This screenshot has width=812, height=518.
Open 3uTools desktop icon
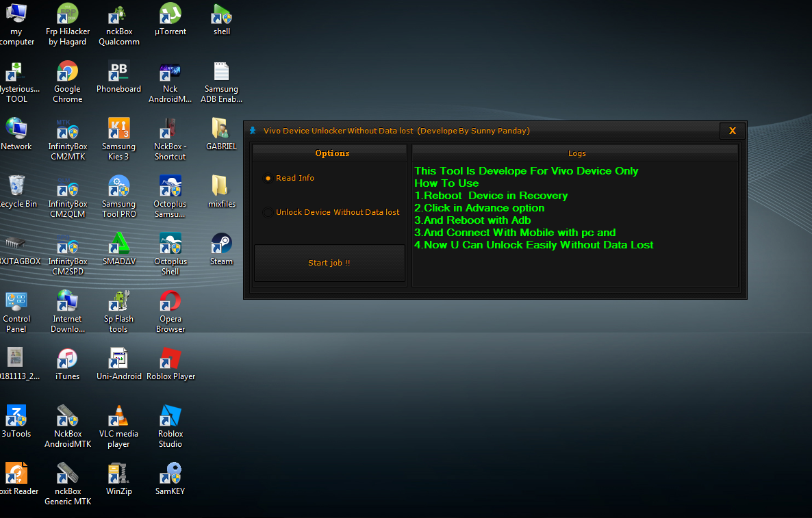[x=16, y=422]
